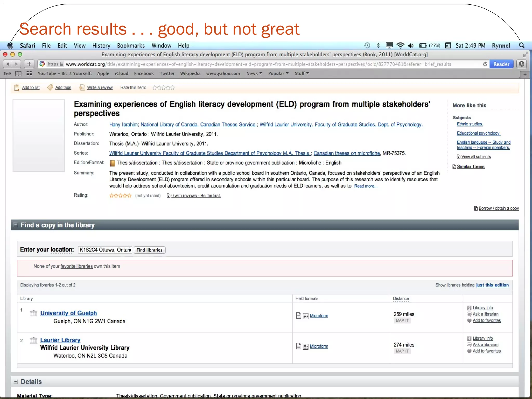
Task: Expand the News bookmarks dropdown
Action: pos(254,73)
